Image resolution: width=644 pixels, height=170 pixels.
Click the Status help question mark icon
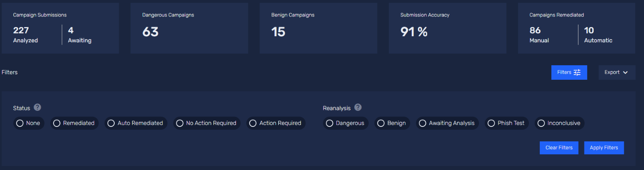pos(37,108)
